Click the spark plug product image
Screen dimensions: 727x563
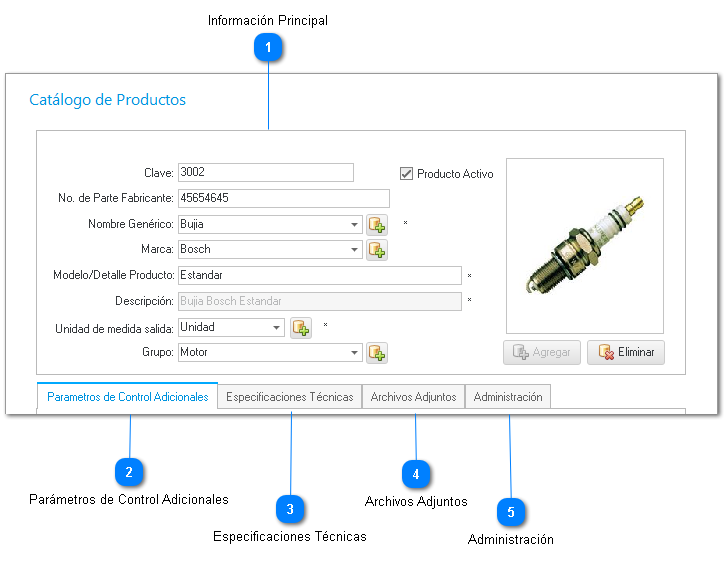pos(584,245)
